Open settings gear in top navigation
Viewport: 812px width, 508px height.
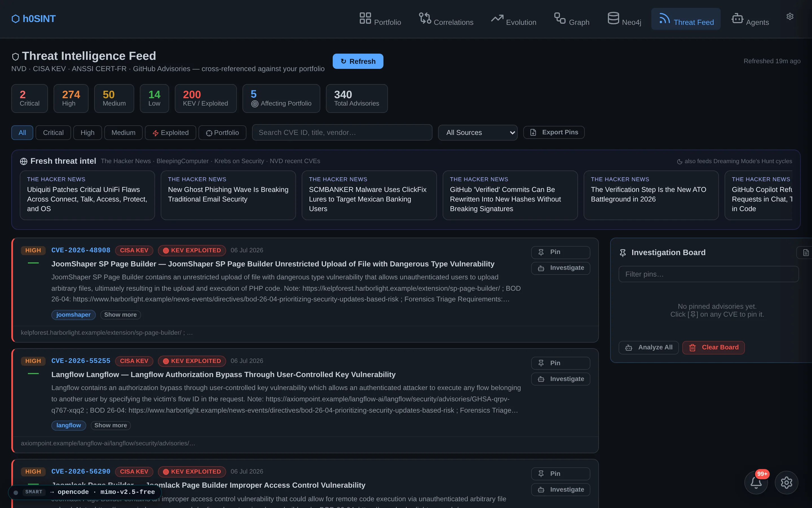pos(790,16)
